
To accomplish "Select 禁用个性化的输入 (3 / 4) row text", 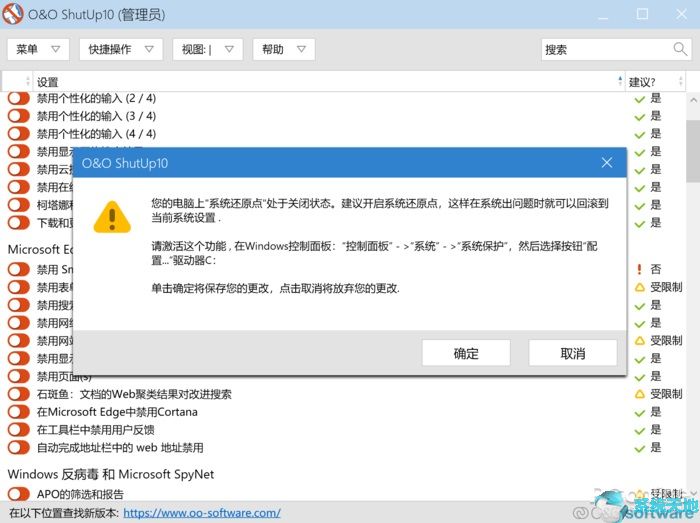I will tap(96, 116).
